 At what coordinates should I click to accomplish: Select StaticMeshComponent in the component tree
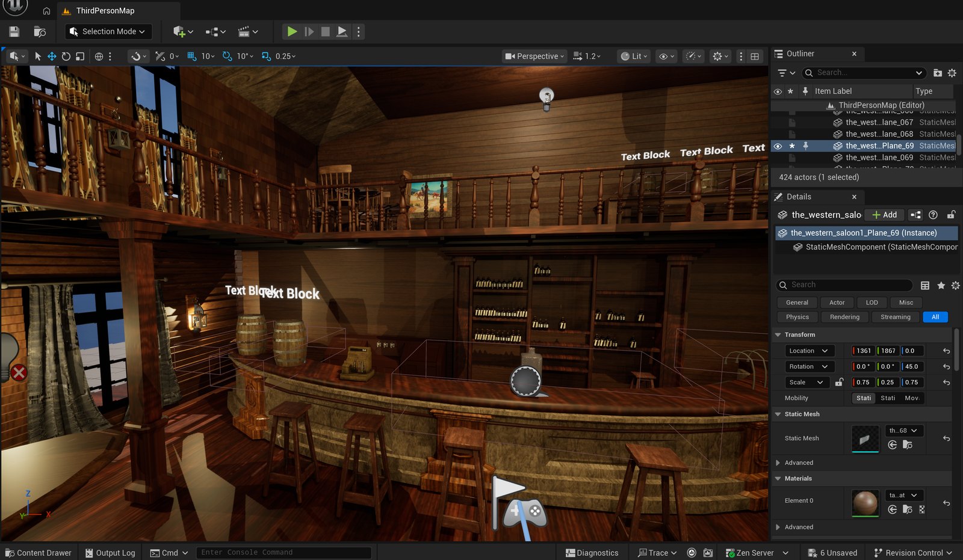pyautogui.click(x=876, y=247)
